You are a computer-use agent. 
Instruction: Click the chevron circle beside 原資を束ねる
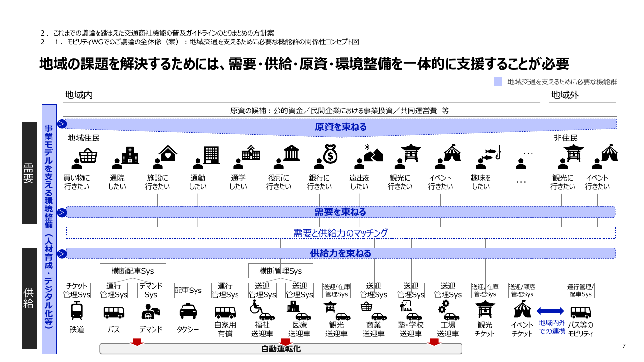click(62, 125)
